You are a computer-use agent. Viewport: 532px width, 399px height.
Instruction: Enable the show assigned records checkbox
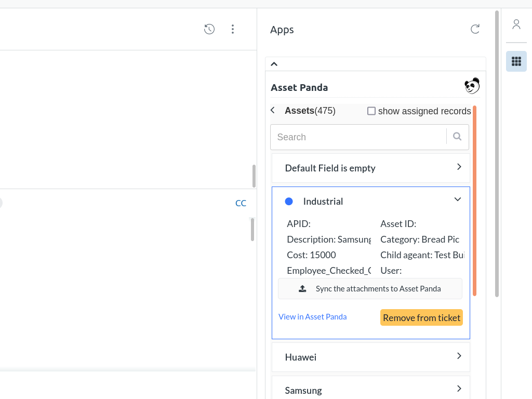point(371,111)
